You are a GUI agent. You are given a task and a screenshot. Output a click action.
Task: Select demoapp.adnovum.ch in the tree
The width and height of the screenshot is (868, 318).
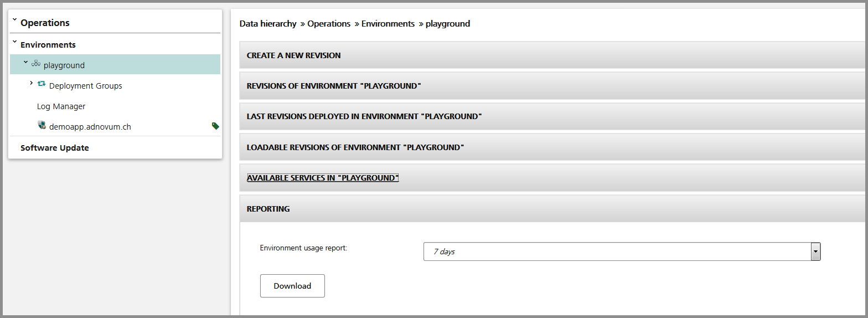(x=90, y=127)
